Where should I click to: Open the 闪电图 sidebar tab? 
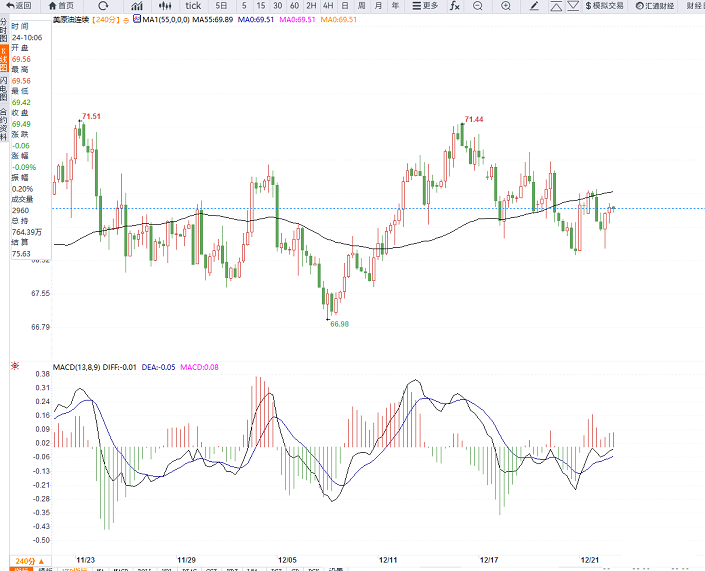point(4,88)
